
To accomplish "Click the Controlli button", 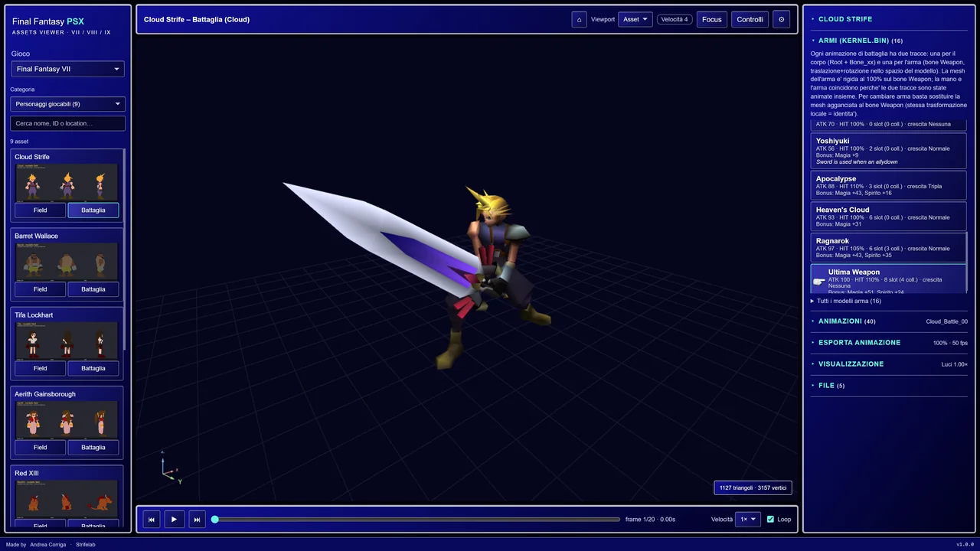I will pyautogui.click(x=750, y=19).
